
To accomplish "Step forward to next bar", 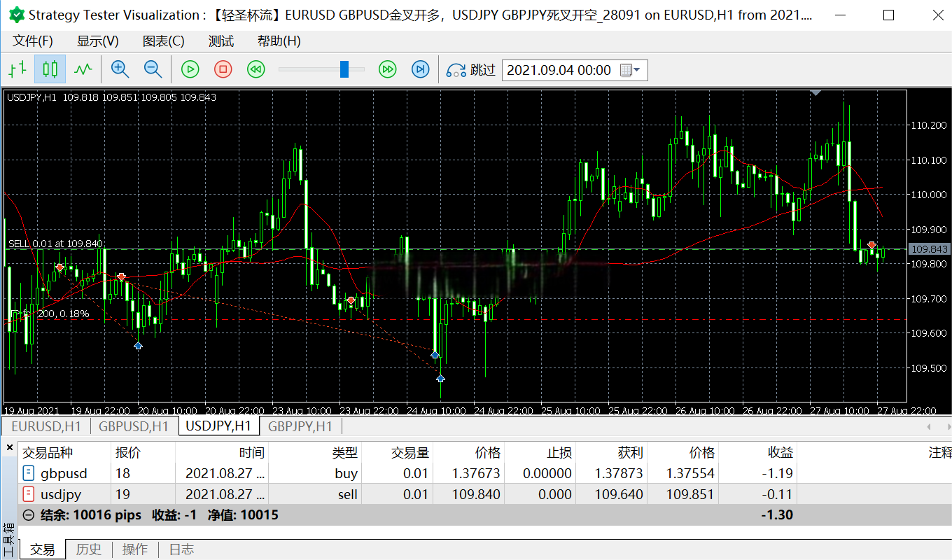I will (x=420, y=69).
